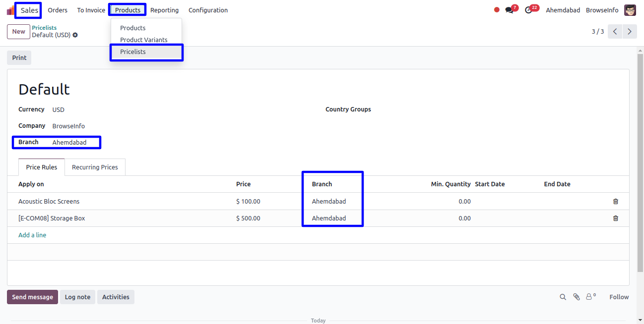Click the Print button
This screenshot has height=324, width=644.
coord(19,58)
